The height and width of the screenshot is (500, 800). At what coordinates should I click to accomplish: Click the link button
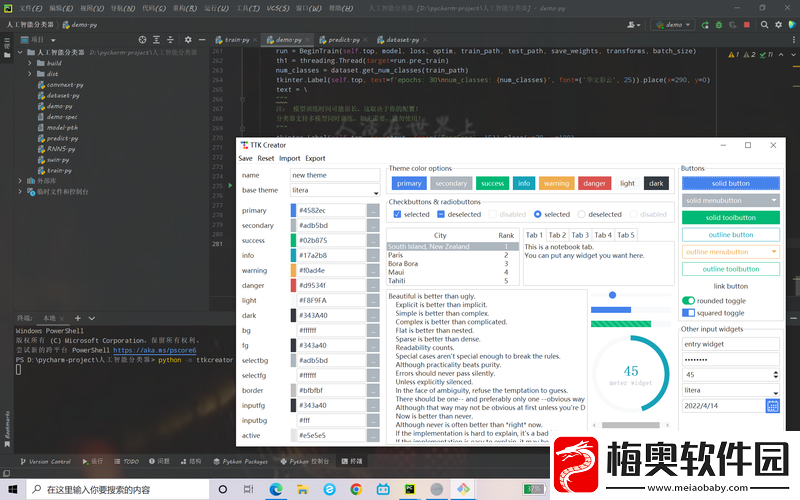[731, 286]
